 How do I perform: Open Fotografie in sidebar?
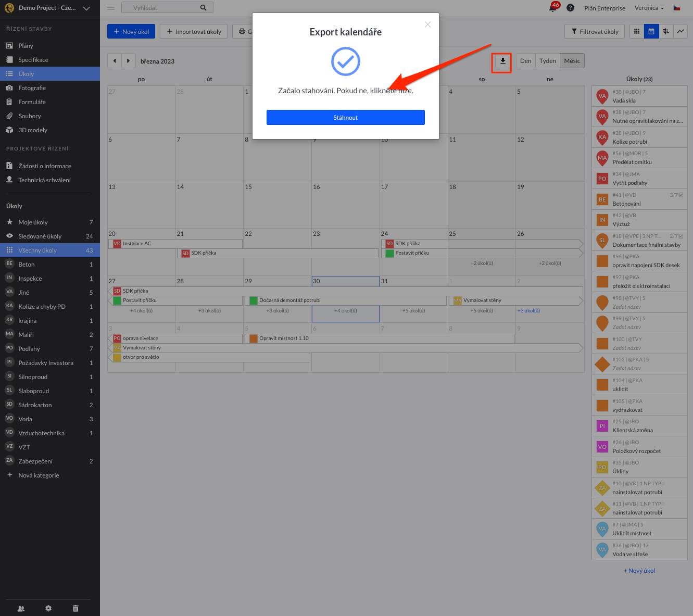coord(32,88)
